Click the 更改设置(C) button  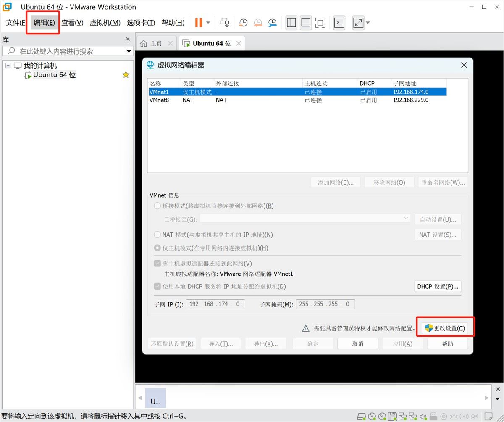445,328
